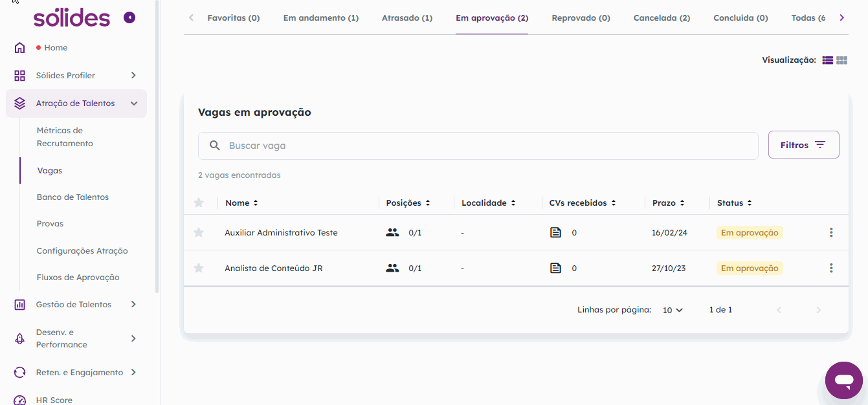The width and height of the screenshot is (868, 405).
Task: Click the round purple icon beside Sólides logo
Action: click(129, 17)
